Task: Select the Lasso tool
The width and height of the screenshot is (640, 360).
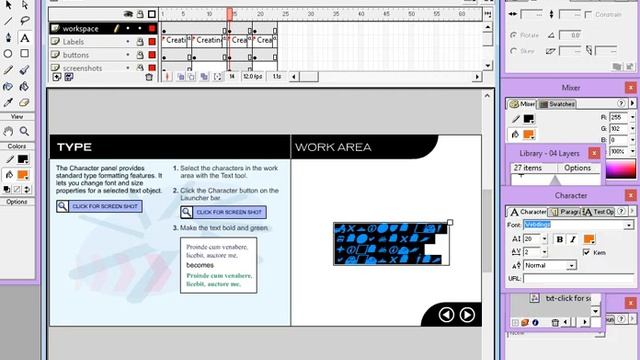Action: click(25, 21)
